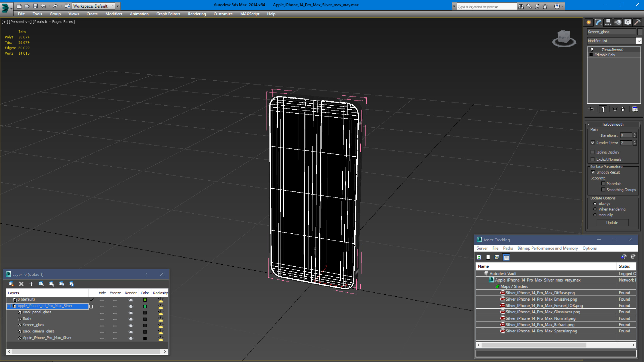Open Configure Modifier Sets icon
Screen dimensions: 644x362
tap(635, 109)
